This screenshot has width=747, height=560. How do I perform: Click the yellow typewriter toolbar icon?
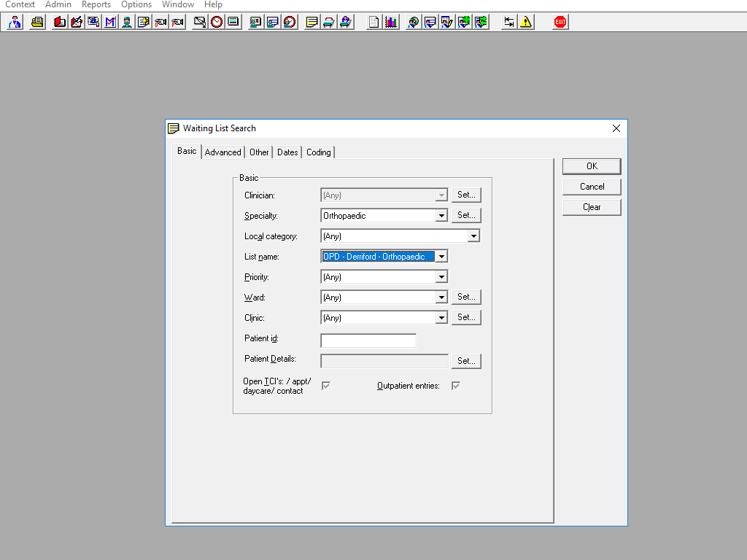pos(37,22)
